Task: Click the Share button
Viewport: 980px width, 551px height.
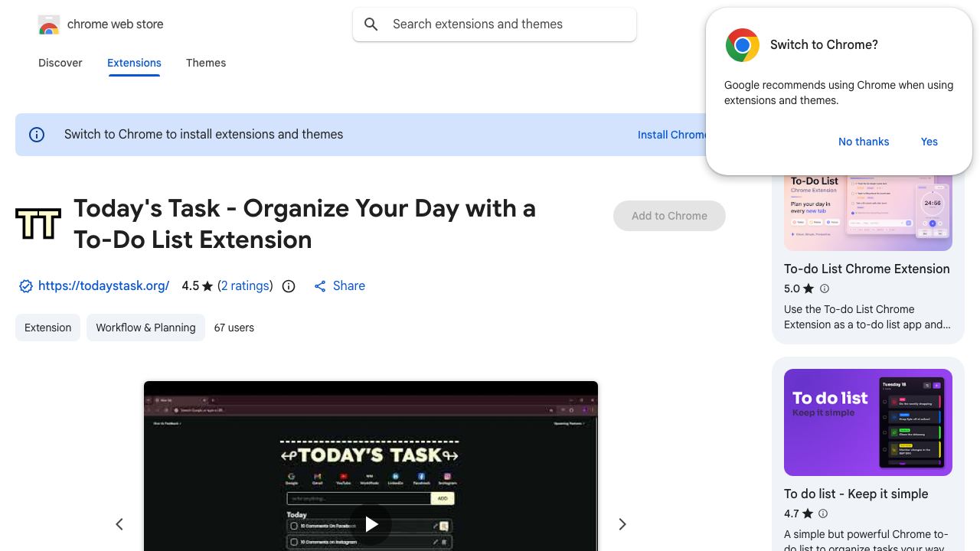Action: click(x=339, y=285)
